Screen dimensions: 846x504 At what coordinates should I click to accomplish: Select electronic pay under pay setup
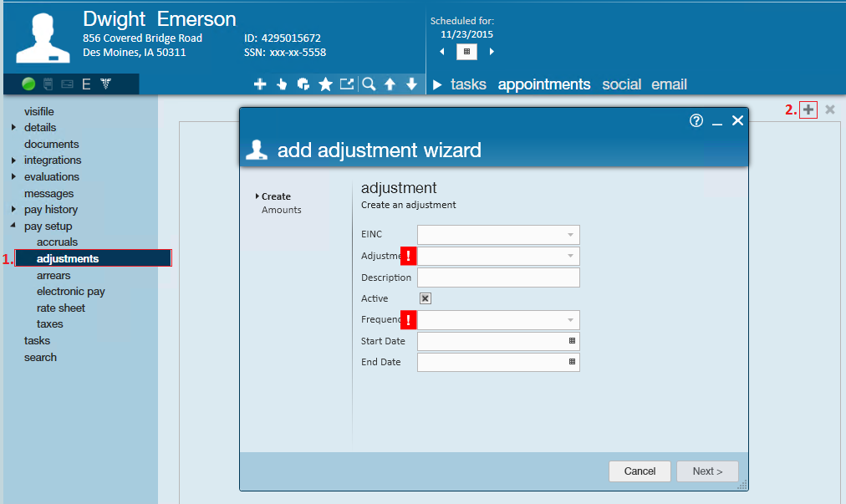71,292
